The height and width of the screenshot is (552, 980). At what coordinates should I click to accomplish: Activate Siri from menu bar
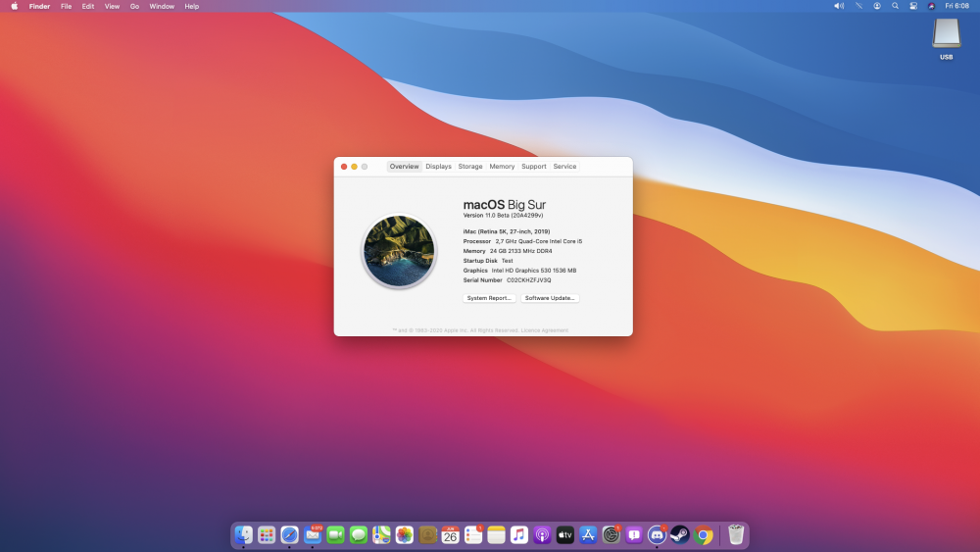[931, 6]
